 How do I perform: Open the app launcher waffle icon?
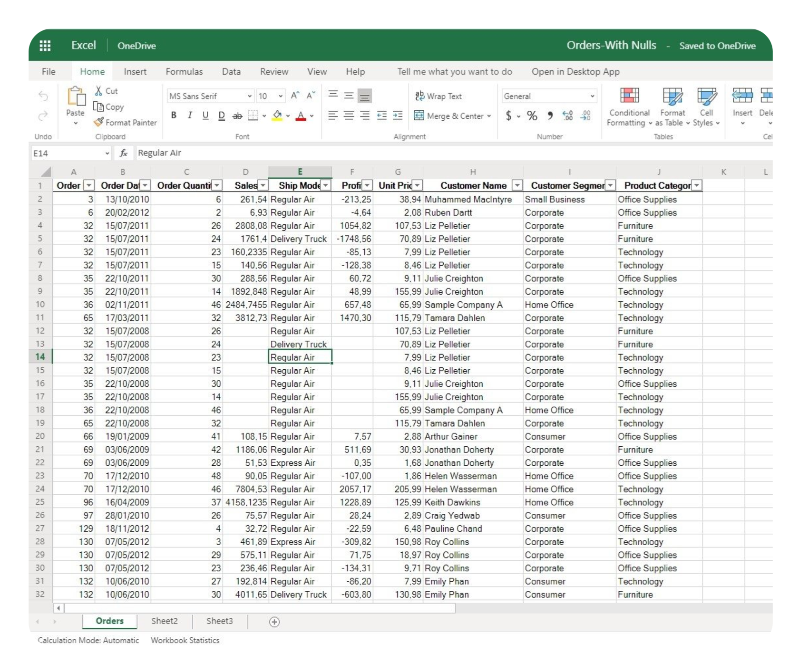pos(45,46)
